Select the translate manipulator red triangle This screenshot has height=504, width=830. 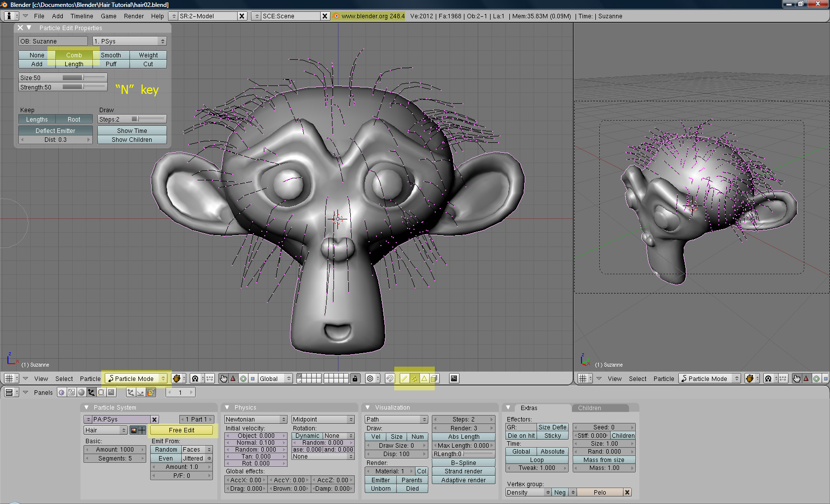coord(233,378)
